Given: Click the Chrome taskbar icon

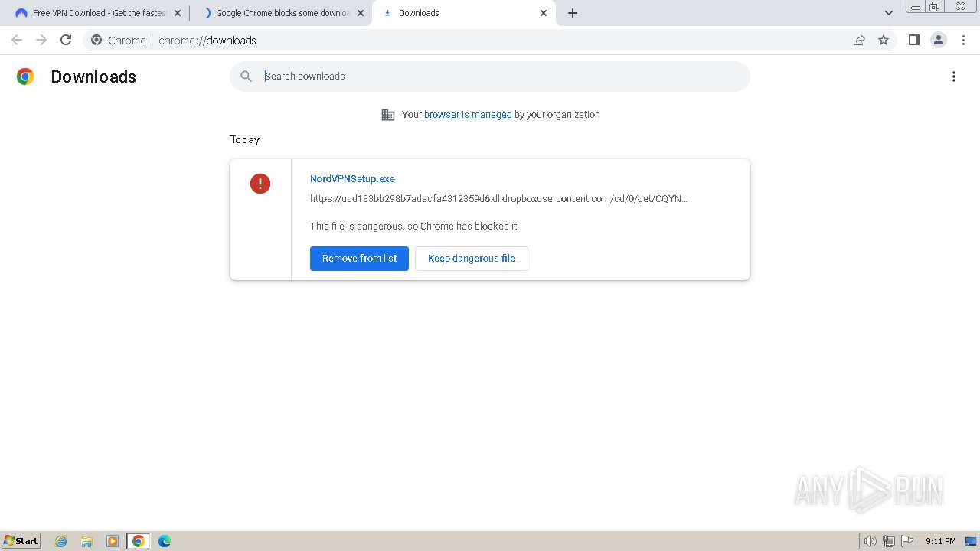Looking at the screenshot, I should (x=139, y=541).
